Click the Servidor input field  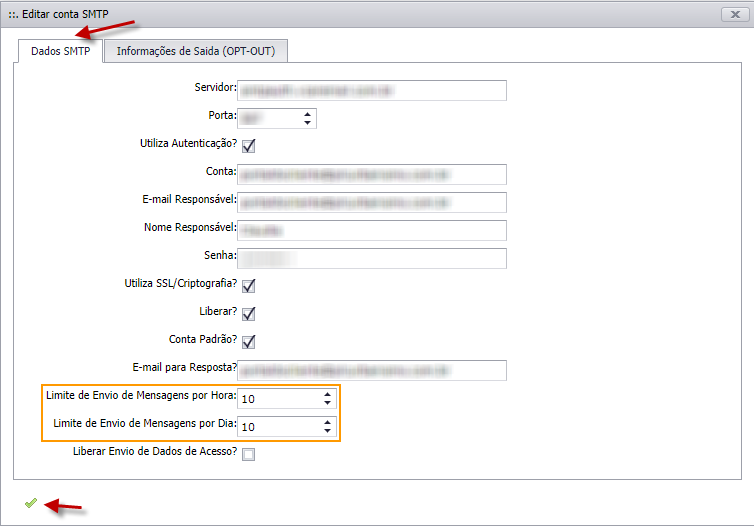tap(372, 90)
